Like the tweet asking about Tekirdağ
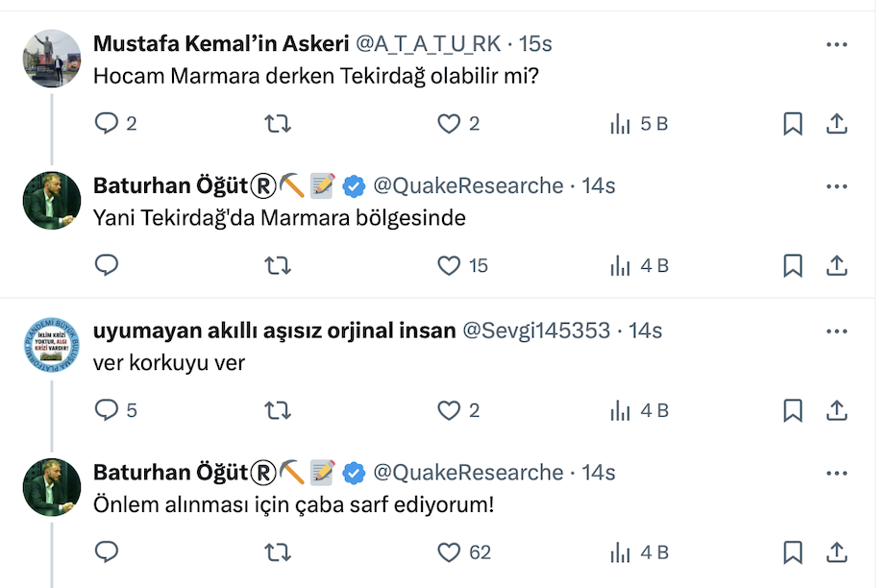The width and height of the screenshot is (888, 588). [x=449, y=123]
